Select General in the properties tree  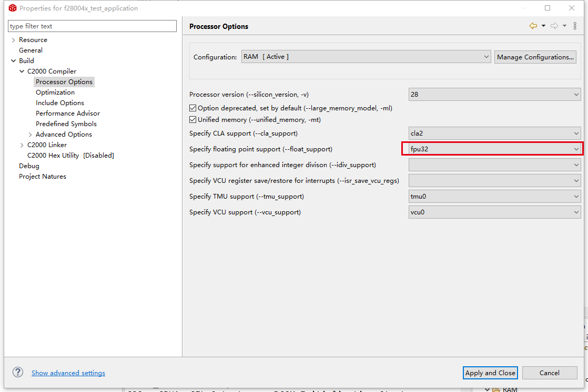pyautogui.click(x=31, y=50)
